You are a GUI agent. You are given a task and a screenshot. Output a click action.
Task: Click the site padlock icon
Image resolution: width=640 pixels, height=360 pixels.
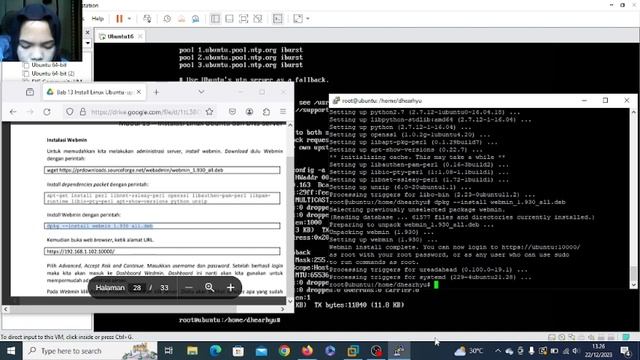coord(83,112)
